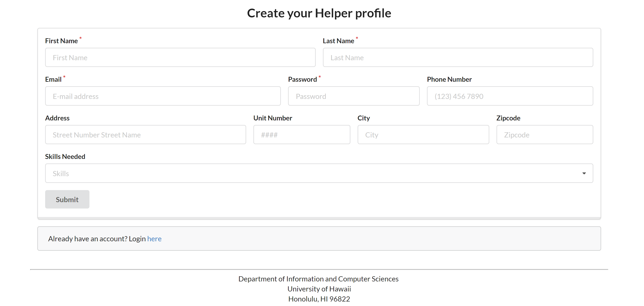Viewport: 644px width, 306px height.
Task: Click the Skills Needed label
Action: [x=65, y=157]
